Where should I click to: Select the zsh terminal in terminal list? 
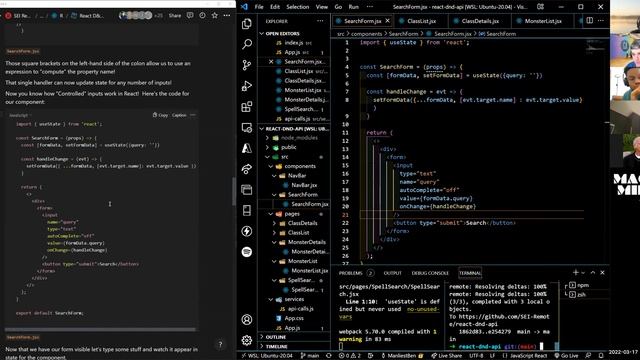[581, 294]
